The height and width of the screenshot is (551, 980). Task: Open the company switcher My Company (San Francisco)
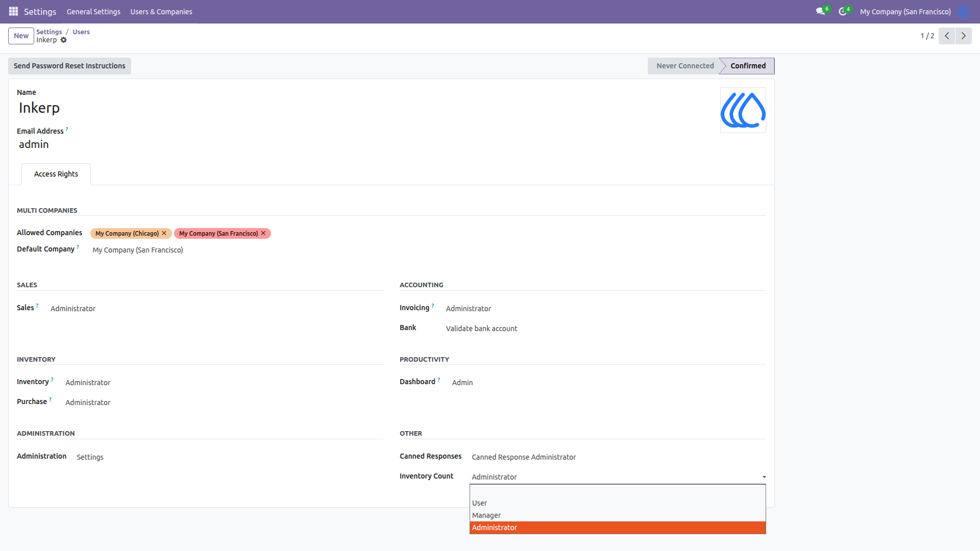coord(905,12)
